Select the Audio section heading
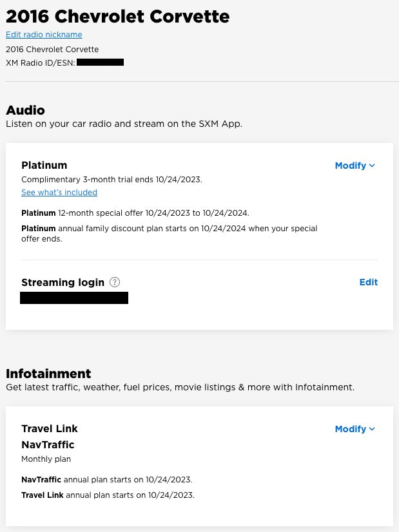399x532 pixels. pyautogui.click(x=25, y=110)
